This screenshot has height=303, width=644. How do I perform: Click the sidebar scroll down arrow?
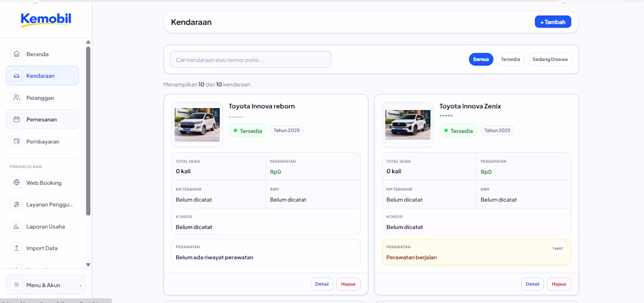pos(88,265)
